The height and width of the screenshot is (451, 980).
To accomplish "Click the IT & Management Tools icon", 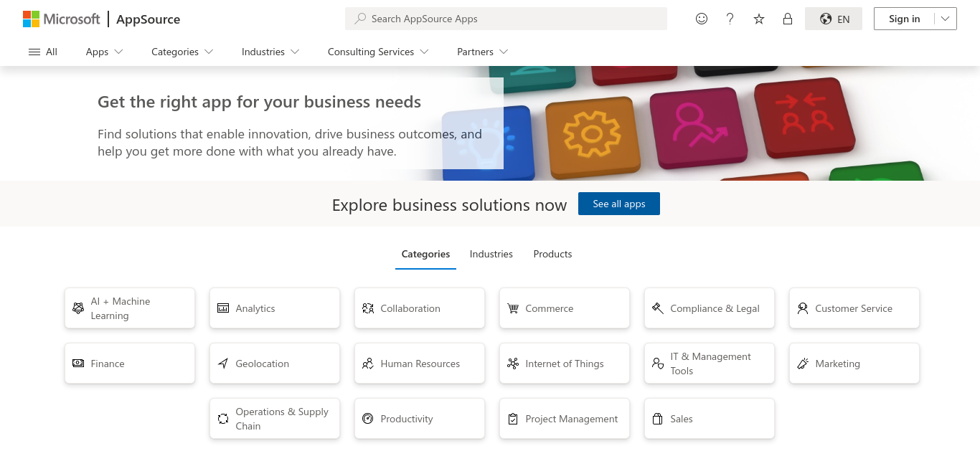I will point(658,364).
